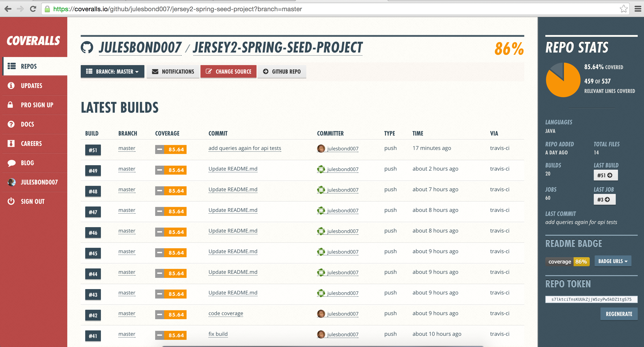Viewport: 644px width, 347px height.
Task: Select Sign Out in the sidebar
Action: tap(33, 201)
